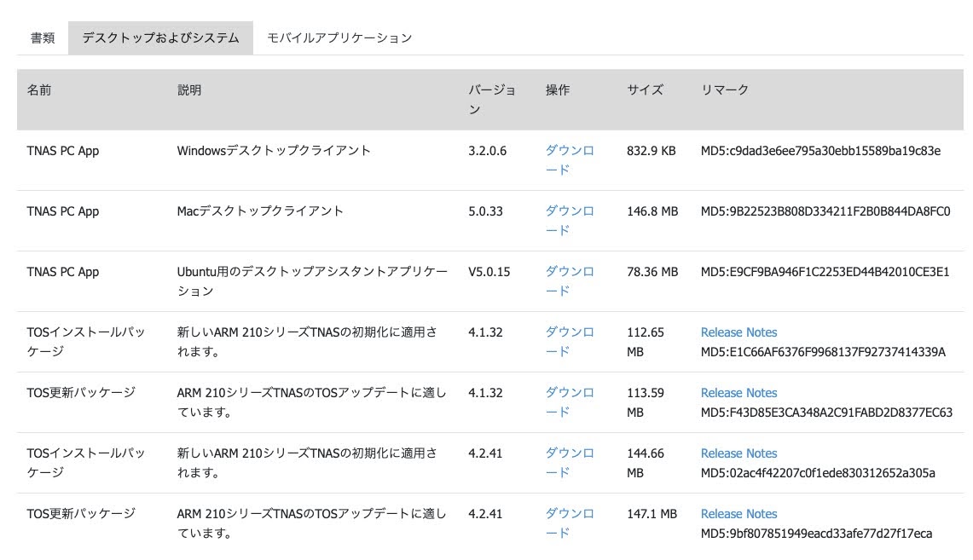This screenshot has height=560, width=973.
Task: Open Release Notes for 144.66 MB install package
Action: click(x=738, y=453)
